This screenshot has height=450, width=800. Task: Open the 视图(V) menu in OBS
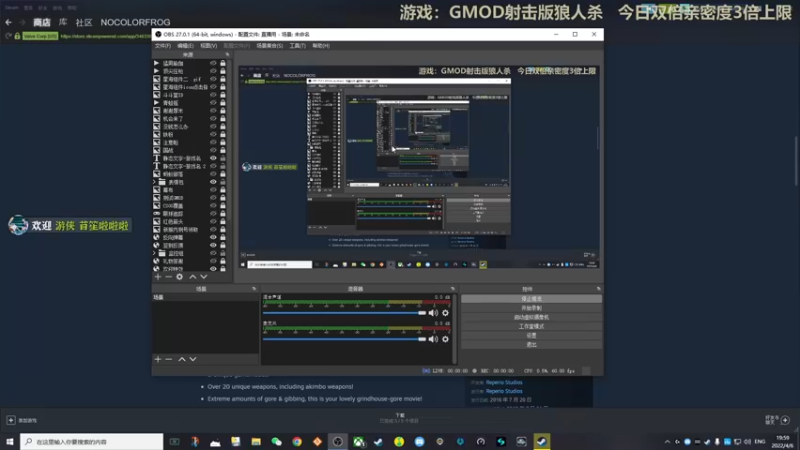[x=208, y=46]
